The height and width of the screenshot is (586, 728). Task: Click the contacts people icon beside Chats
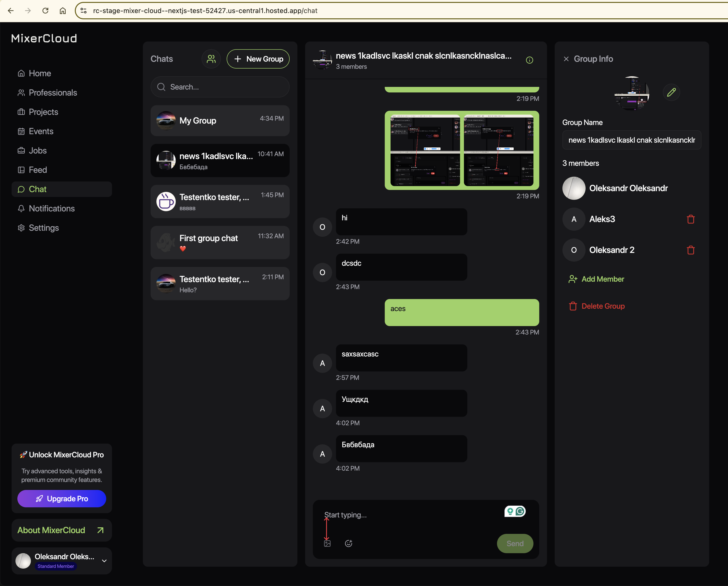click(211, 59)
